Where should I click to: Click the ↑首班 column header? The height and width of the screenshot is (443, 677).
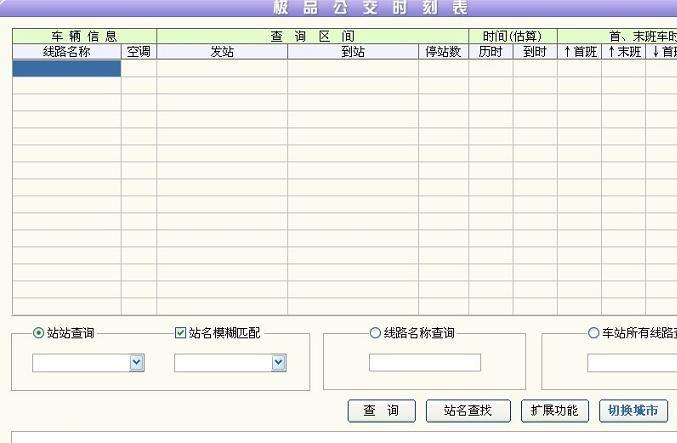[x=579, y=52]
